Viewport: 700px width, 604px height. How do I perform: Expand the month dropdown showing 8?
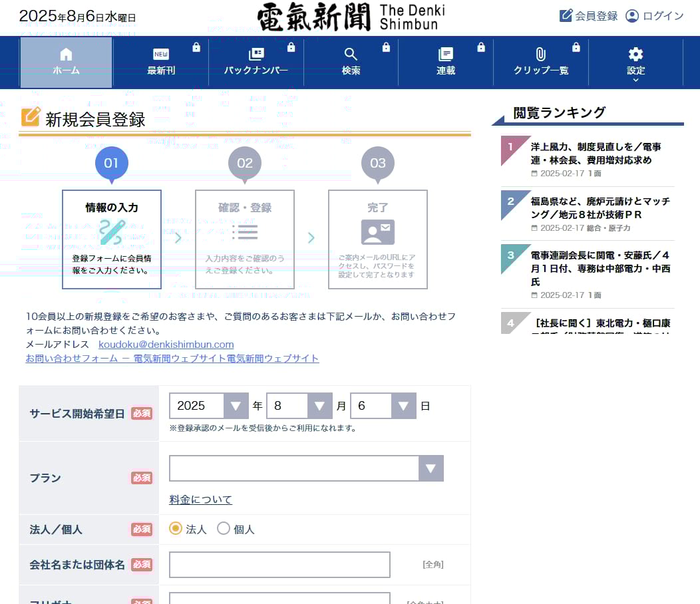pyautogui.click(x=299, y=406)
